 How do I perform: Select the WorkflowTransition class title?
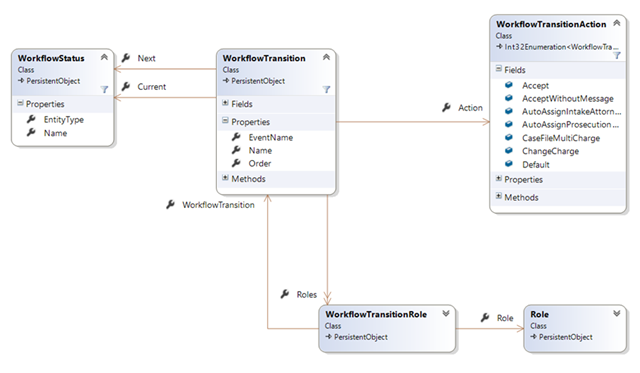tap(264, 58)
